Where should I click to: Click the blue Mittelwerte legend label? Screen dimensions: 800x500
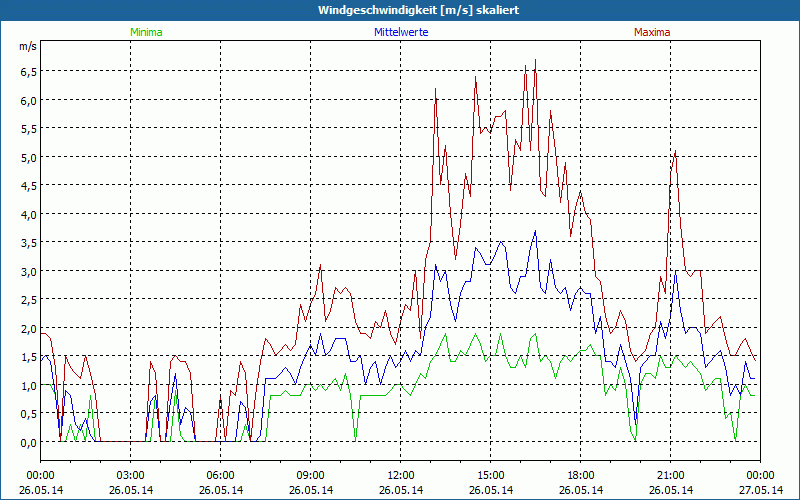[x=401, y=32]
